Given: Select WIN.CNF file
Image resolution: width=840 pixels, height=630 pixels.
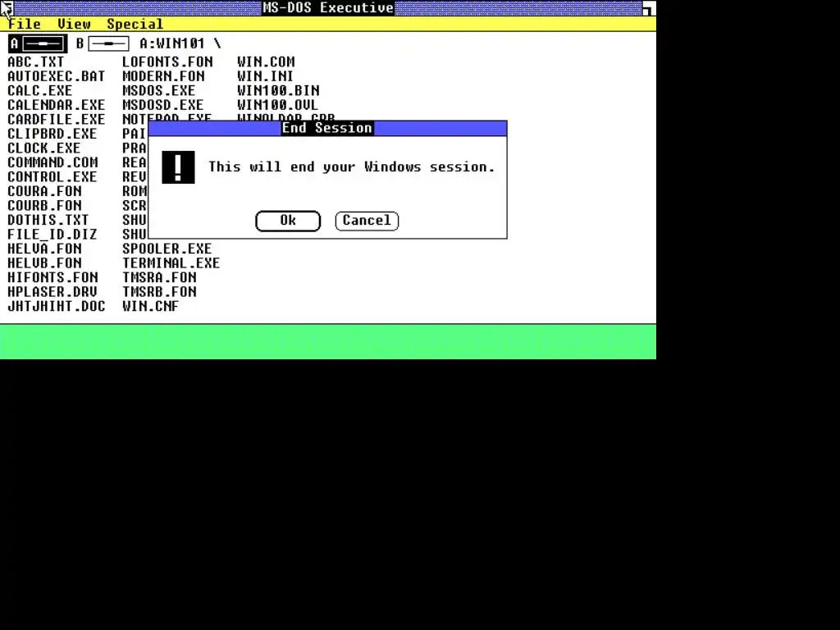Looking at the screenshot, I should [151, 307].
